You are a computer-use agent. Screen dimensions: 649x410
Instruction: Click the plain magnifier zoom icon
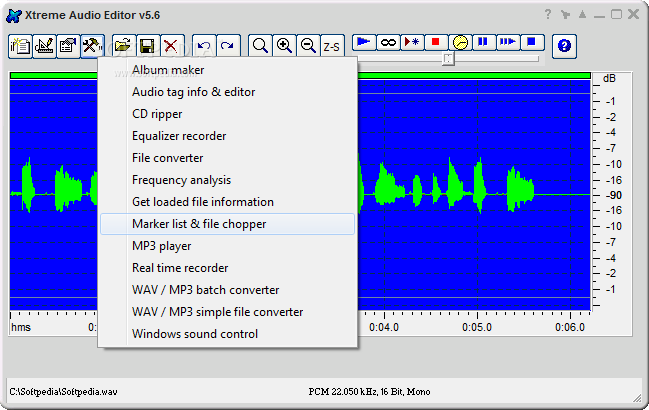click(x=260, y=46)
